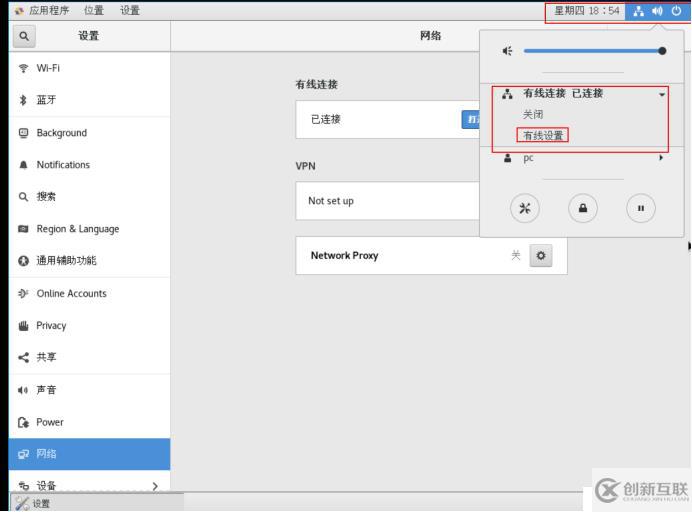The height and width of the screenshot is (512, 692).
Task: Select the Online Accounts label
Action: click(x=71, y=294)
